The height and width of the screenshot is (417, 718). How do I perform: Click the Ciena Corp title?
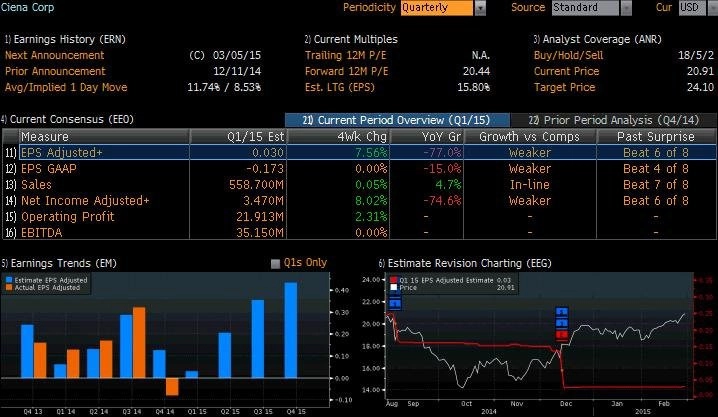coord(27,7)
